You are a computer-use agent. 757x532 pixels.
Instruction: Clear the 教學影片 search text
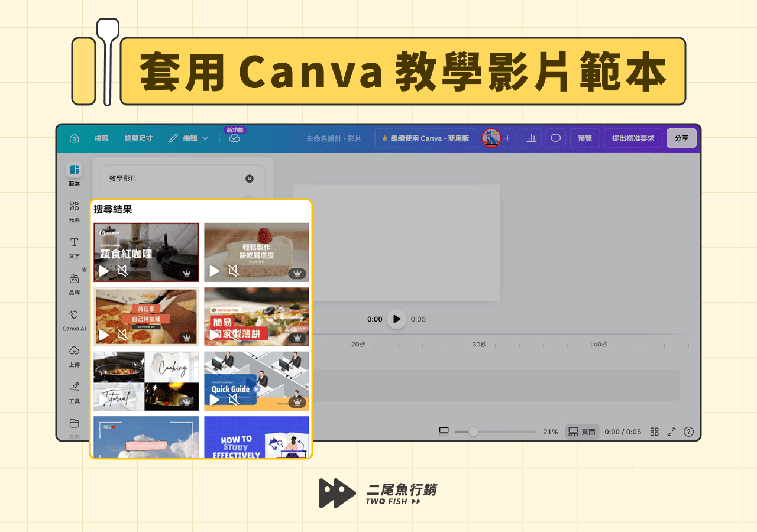(250, 179)
